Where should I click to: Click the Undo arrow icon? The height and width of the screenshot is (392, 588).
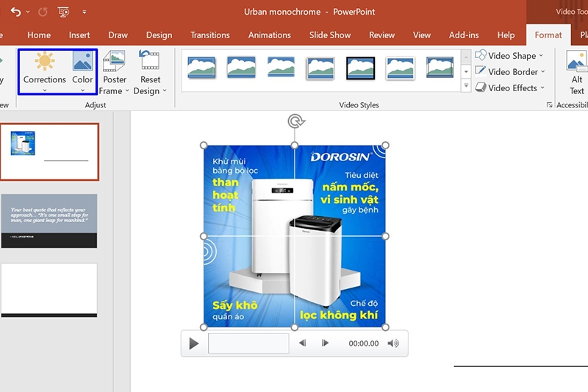point(15,12)
